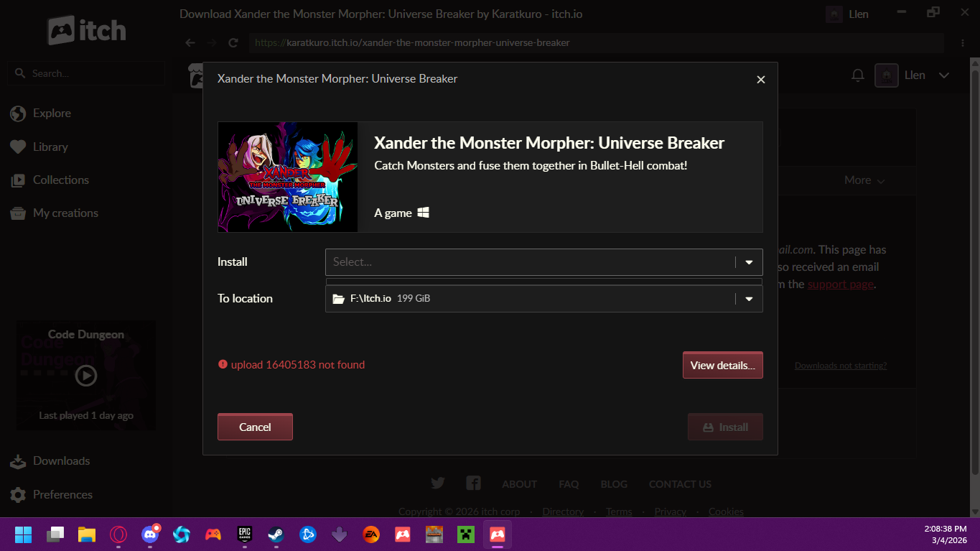Click the Llen avatar in the page header
Image resolution: width=980 pixels, height=551 pixels.
[x=887, y=75]
